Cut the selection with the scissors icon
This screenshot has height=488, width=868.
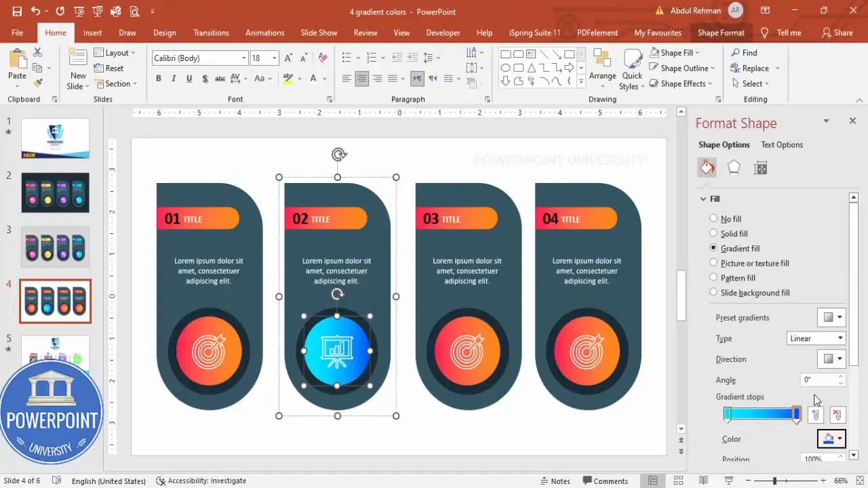(x=38, y=52)
